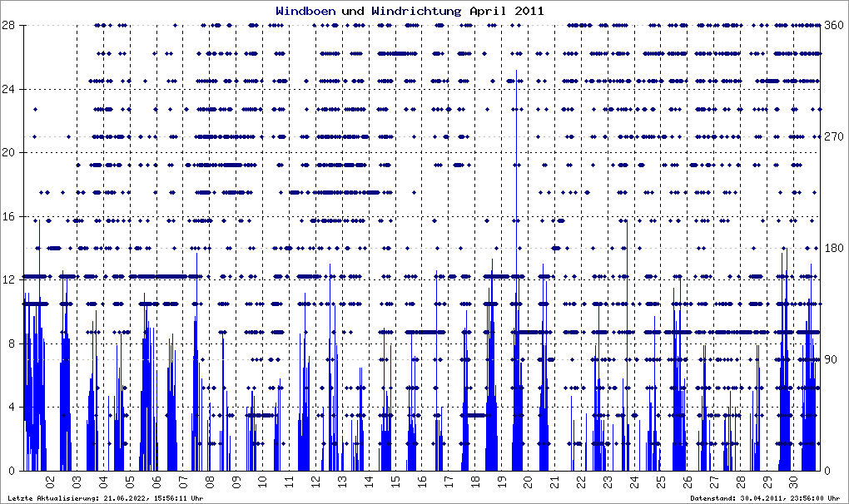This screenshot has height=504, width=849.
Task: Click day label 19 on x-axis
Action: click(x=501, y=482)
